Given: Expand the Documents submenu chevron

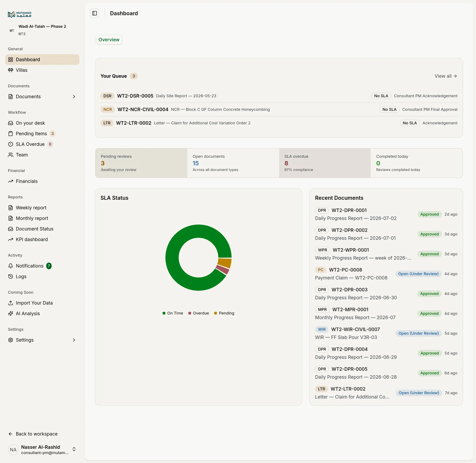Looking at the screenshot, I should point(74,97).
